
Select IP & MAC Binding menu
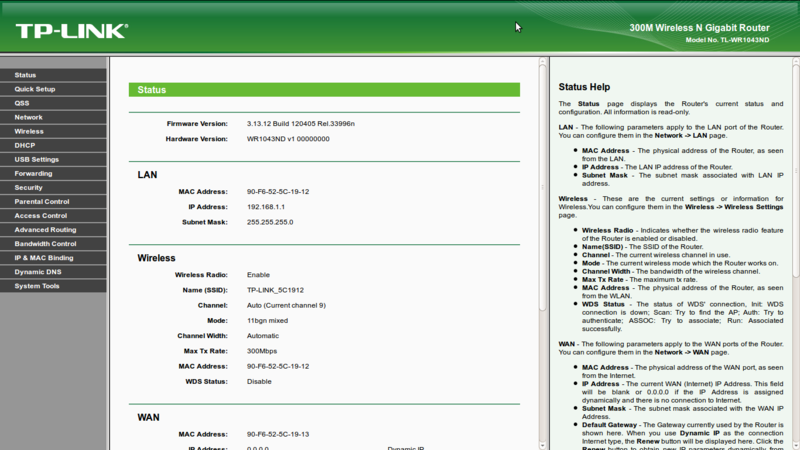(x=53, y=258)
